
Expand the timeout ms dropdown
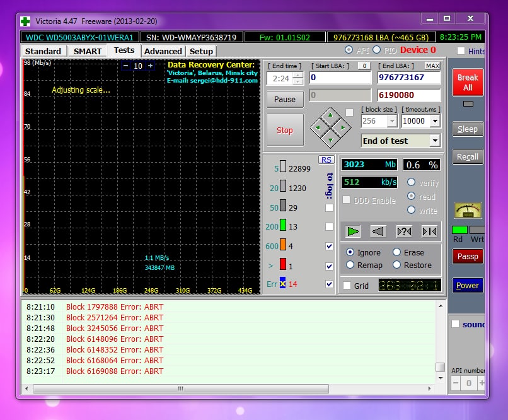(x=434, y=121)
